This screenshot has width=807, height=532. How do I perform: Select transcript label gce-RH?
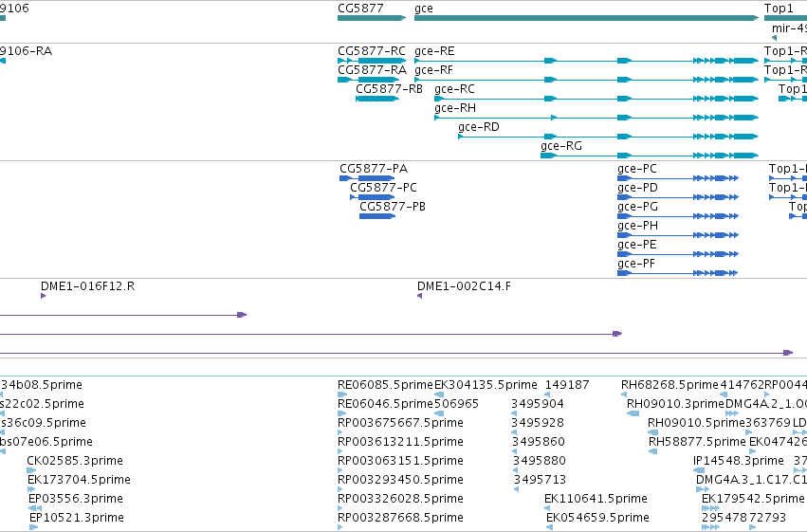coord(455,108)
